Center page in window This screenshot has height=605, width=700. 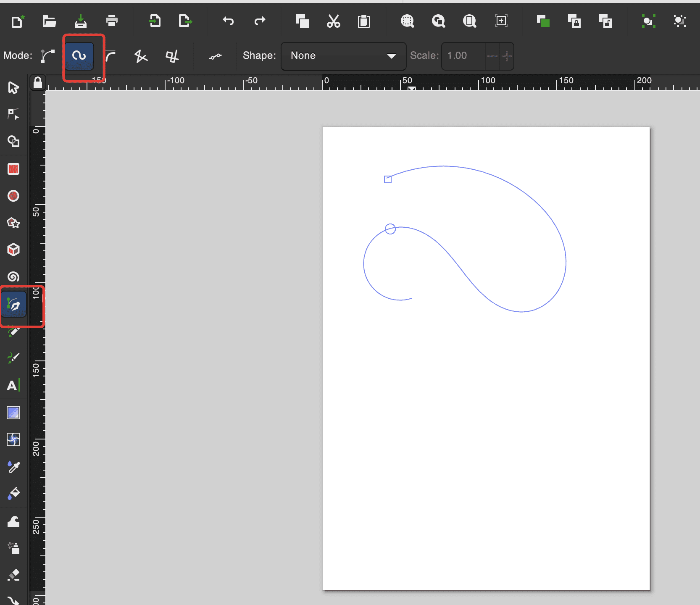[501, 21]
